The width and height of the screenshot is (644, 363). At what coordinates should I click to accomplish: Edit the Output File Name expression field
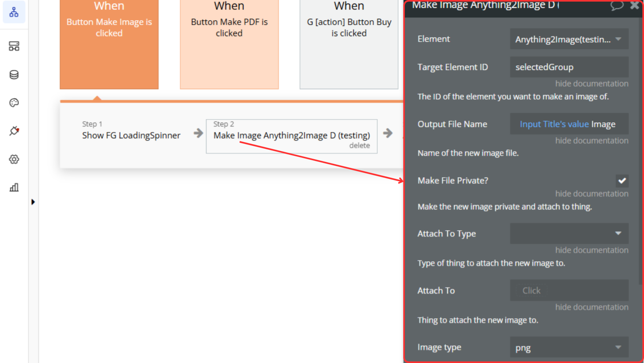(569, 124)
